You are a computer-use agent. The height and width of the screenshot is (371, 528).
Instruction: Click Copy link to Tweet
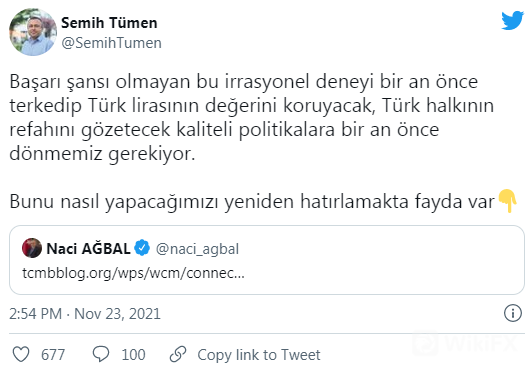(259, 355)
